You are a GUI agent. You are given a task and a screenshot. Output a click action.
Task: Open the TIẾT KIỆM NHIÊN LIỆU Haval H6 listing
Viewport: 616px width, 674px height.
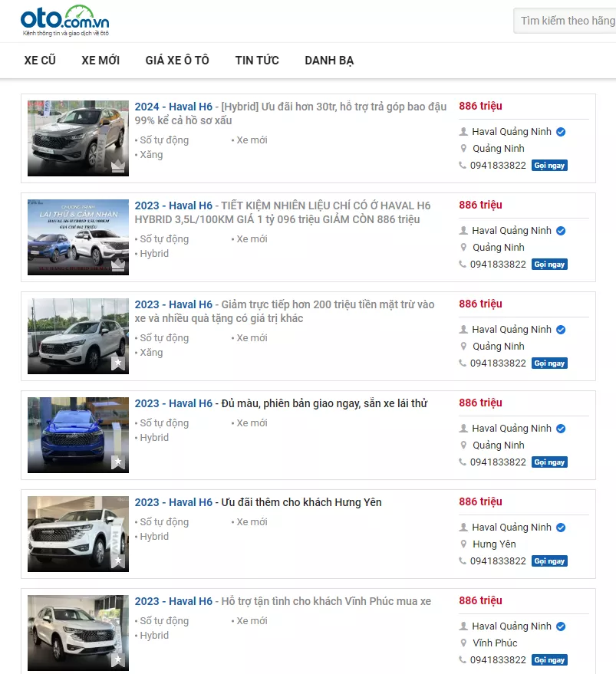pos(282,212)
